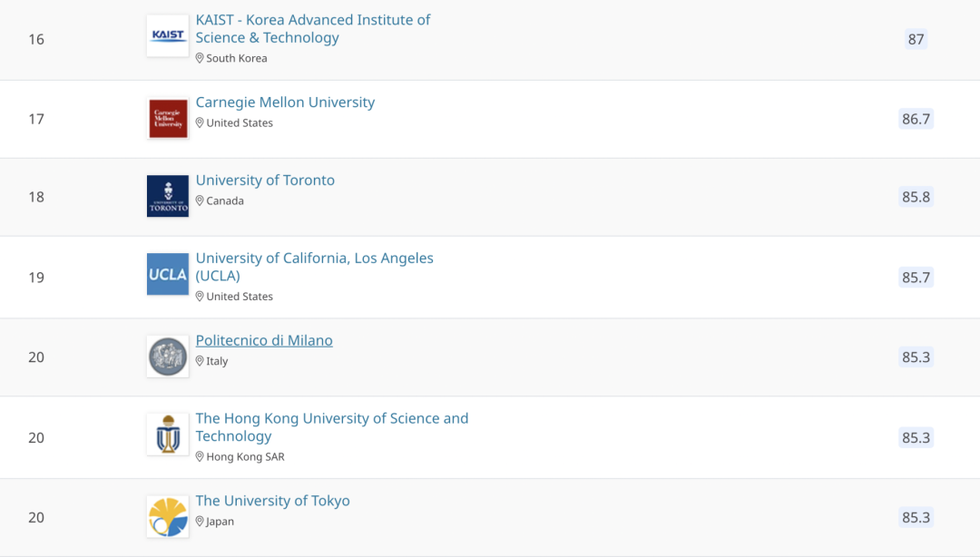Open The University of Tokyo link
The width and height of the screenshot is (980, 557).
tap(272, 501)
